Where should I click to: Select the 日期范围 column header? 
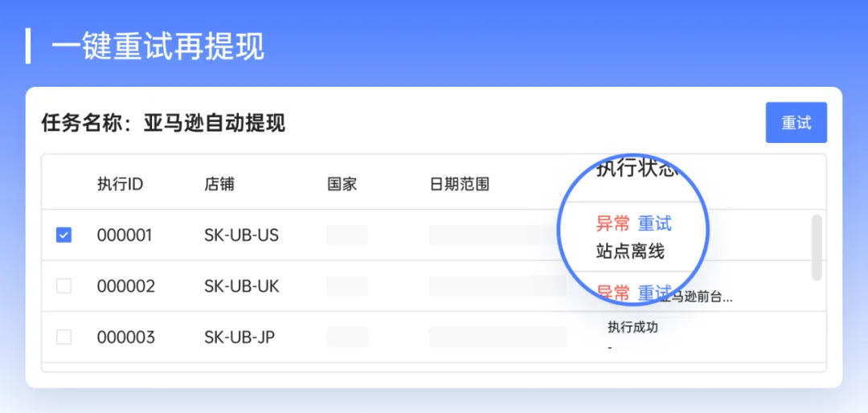point(459,184)
